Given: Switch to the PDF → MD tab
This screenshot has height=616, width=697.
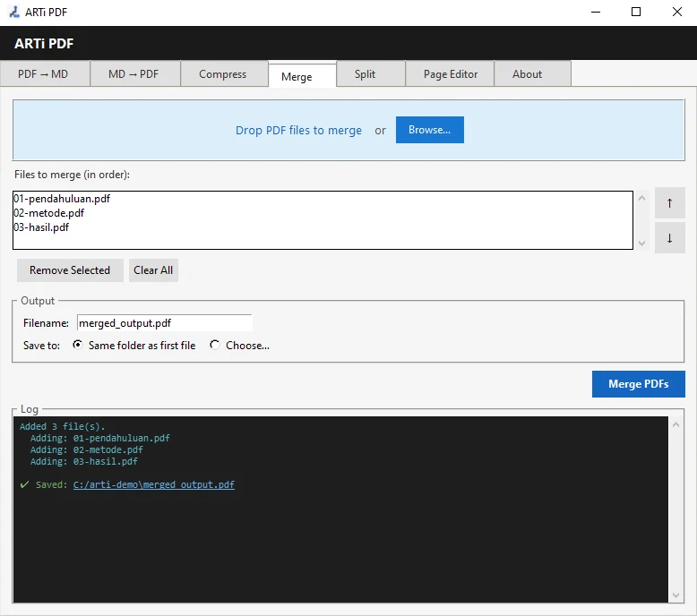Looking at the screenshot, I should pyautogui.click(x=45, y=73).
